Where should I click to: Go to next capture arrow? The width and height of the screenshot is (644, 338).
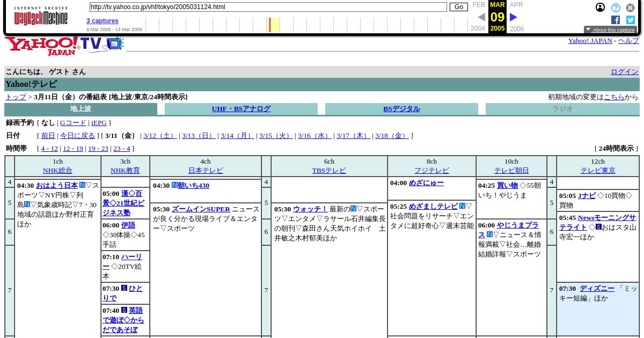pyautogui.click(x=514, y=17)
